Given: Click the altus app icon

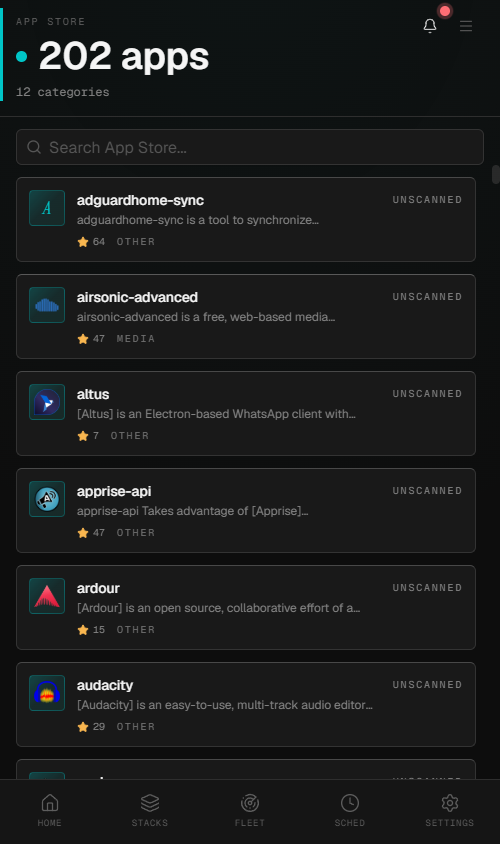Looking at the screenshot, I should click(47, 402).
